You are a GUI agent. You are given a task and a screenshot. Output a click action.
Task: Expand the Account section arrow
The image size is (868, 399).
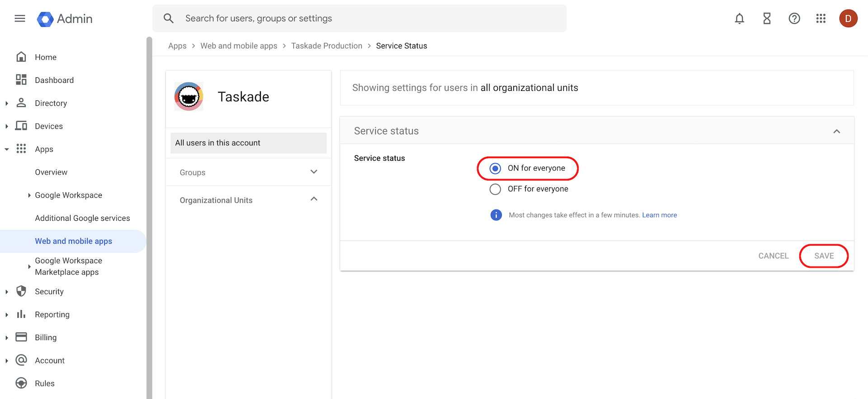(7, 361)
